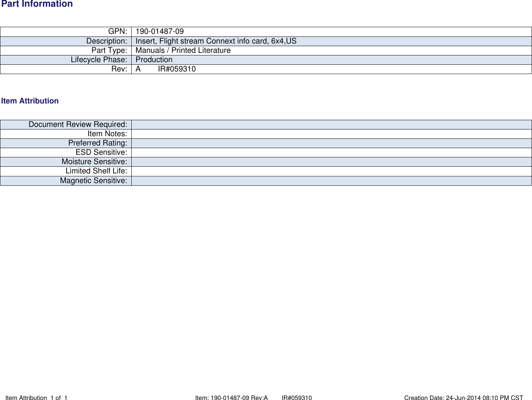532x400 pixels.
Task: Select 'A IR#059310' in the Rev row
Action: 166,69
